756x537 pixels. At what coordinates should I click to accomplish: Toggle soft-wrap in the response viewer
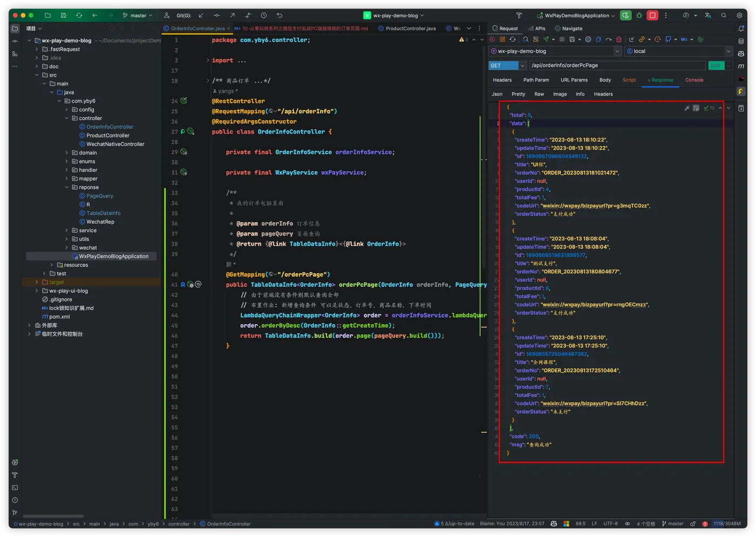coord(696,108)
